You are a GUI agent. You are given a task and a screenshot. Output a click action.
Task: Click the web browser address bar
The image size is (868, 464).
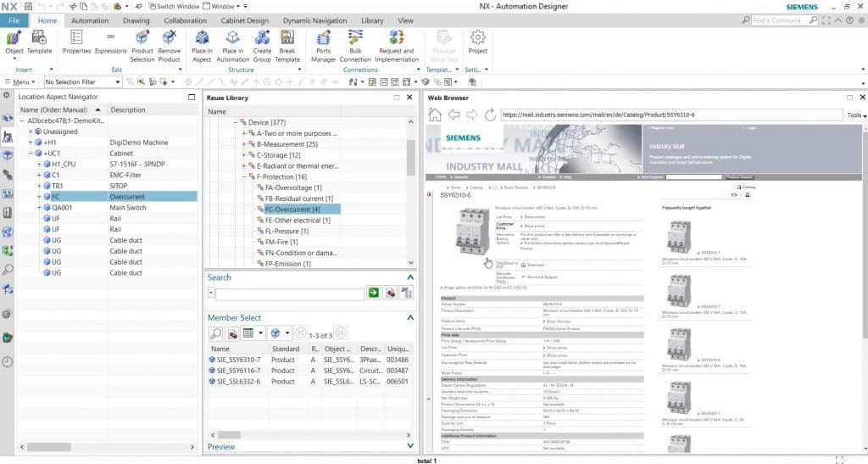pyautogui.click(x=671, y=115)
